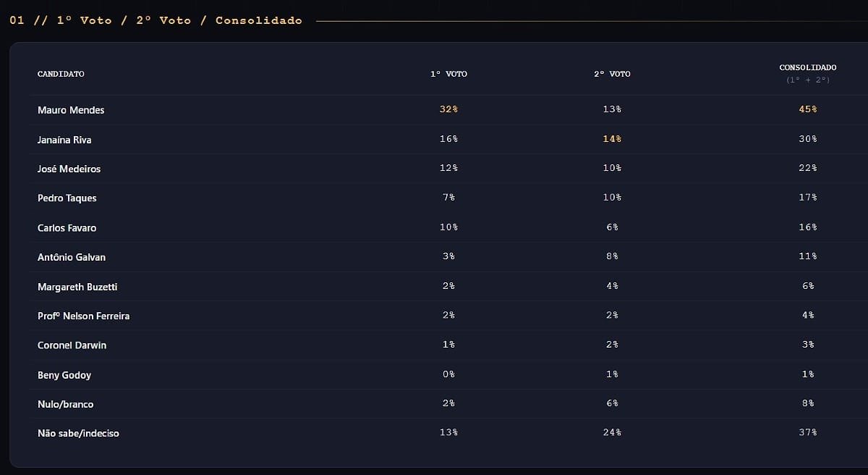Select the Mauro Mendes candidate name
Image resolution: width=868 pixels, height=475 pixels.
point(71,110)
